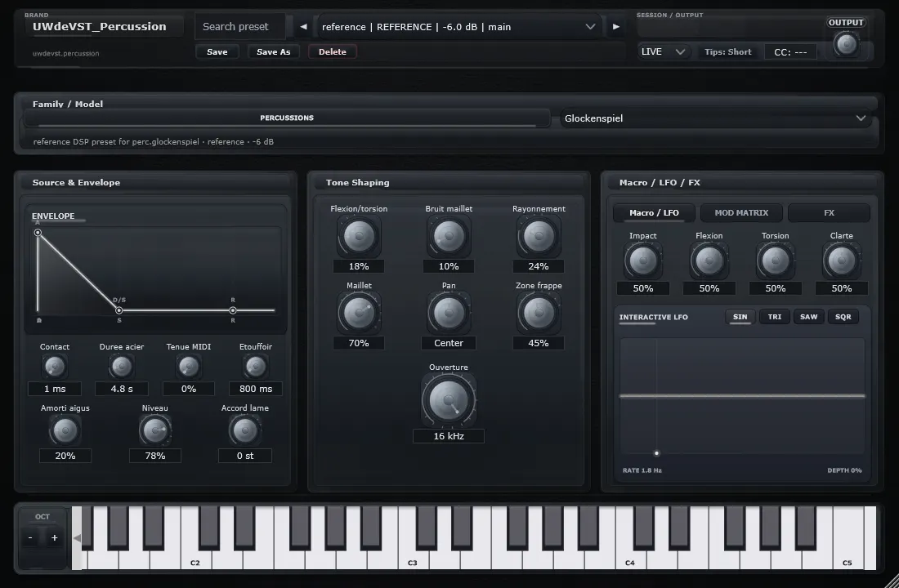Click the 18% Flexion/torsion value
This screenshot has height=588, width=899.
click(359, 266)
